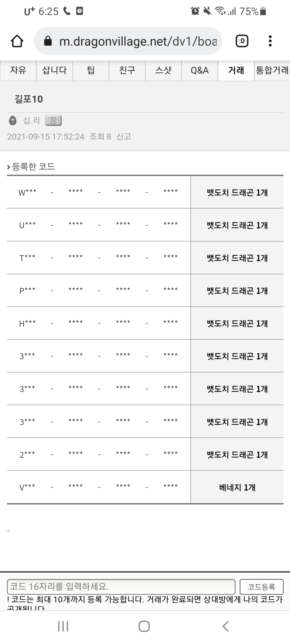Tap the level 2 badge icon
The width and height of the screenshot is (290, 644).
[x=53, y=121]
